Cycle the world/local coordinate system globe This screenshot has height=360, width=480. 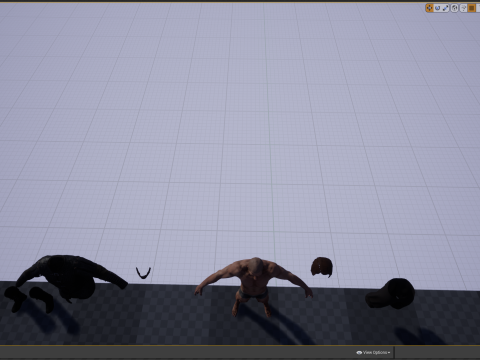tap(454, 8)
